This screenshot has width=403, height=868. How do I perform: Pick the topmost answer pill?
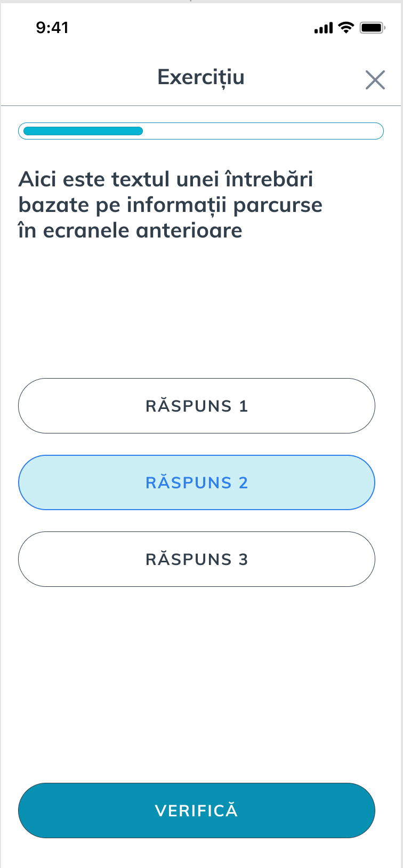tap(197, 406)
